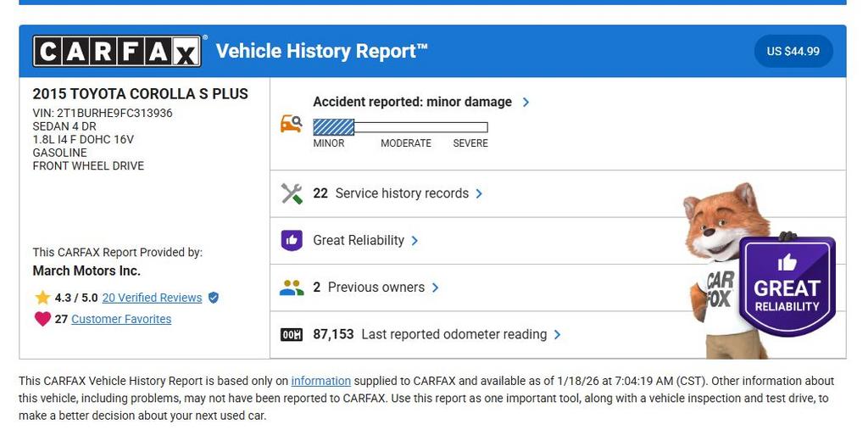This screenshot has height=441, width=868.
Task: Click the Car Fox Great Reliability badge
Action: pyautogui.click(x=787, y=286)
